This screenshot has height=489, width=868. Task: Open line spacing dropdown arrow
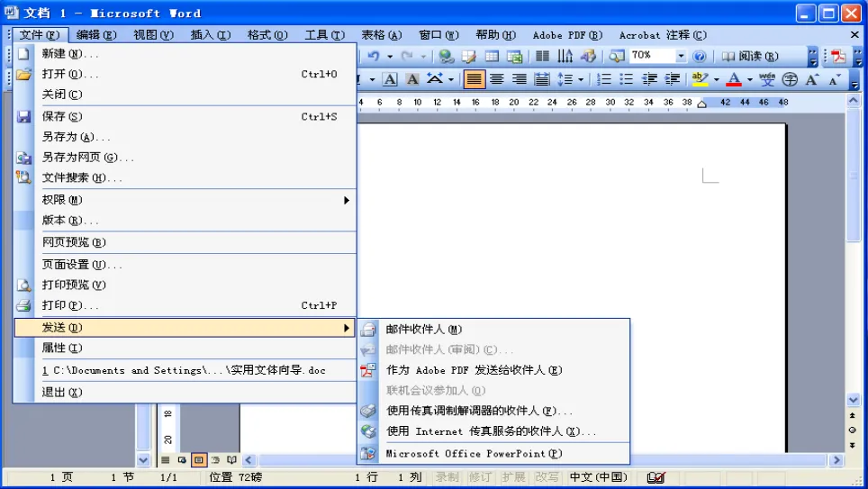581,80
